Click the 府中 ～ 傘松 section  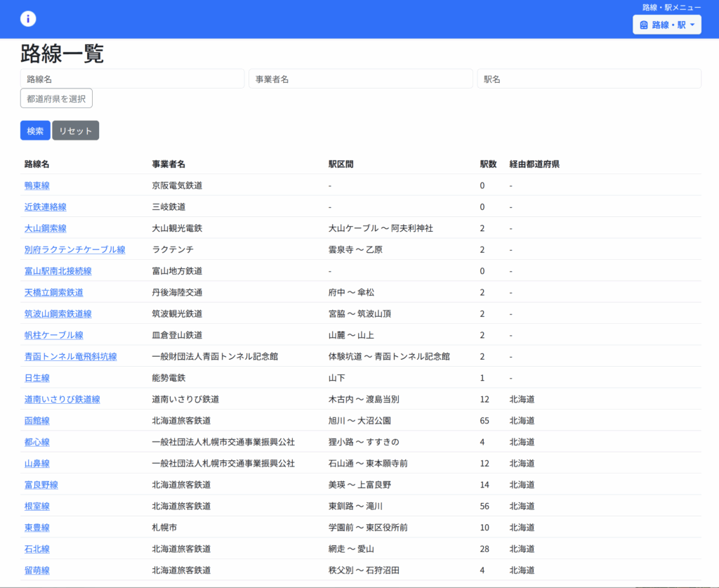[x=351, y=293]
